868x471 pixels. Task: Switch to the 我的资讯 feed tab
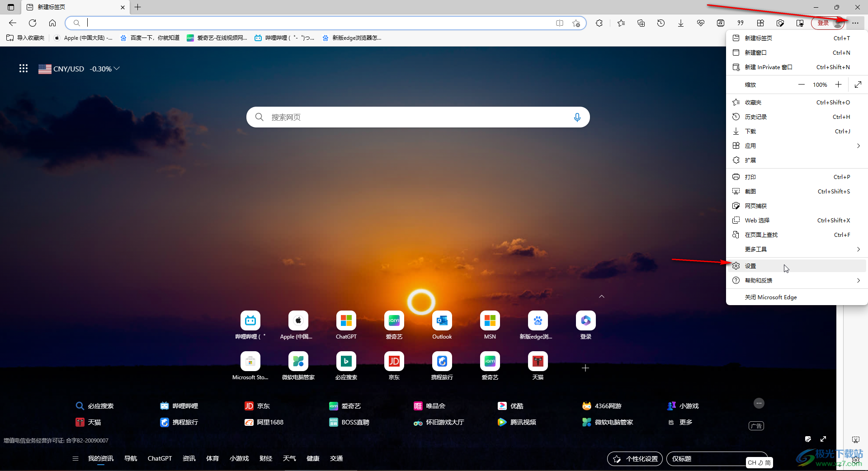coord(101,458)
